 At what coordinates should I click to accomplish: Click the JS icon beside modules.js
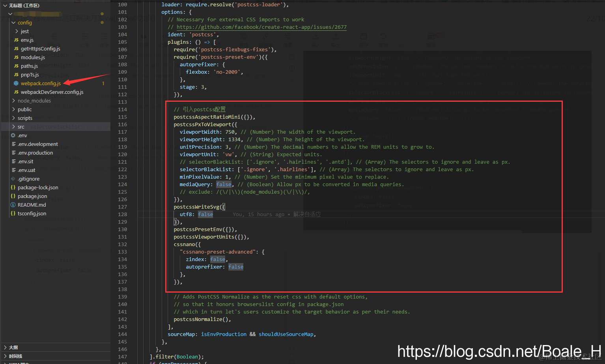(x=16, y=57)
